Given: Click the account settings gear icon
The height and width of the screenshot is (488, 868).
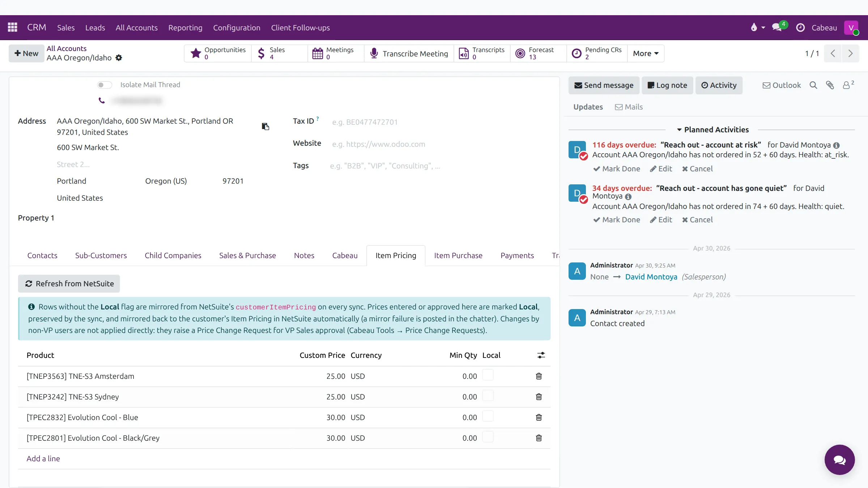Looking at the screenshot, I should pyautogui.click(x=119, y=58).
